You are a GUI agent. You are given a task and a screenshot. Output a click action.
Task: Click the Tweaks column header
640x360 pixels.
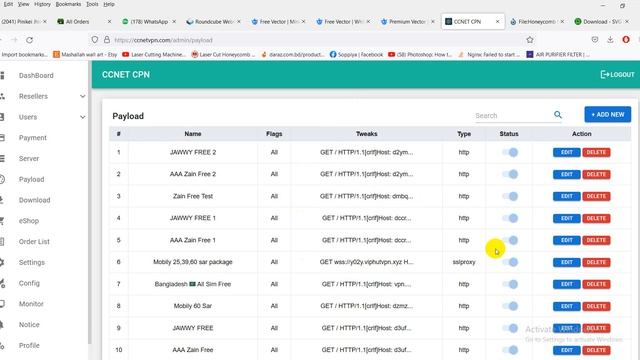click(x=367, y=133)
